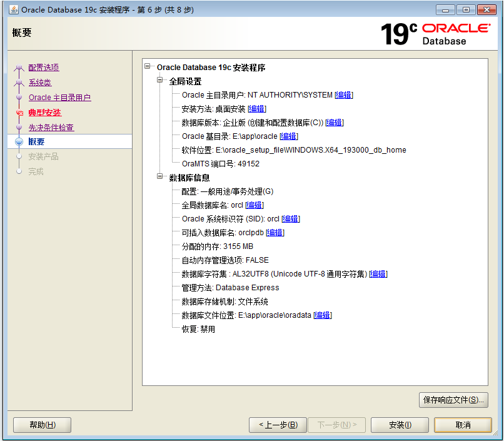
Task: Select the 概要 step in sidebar
Action: tap(36, 142)
